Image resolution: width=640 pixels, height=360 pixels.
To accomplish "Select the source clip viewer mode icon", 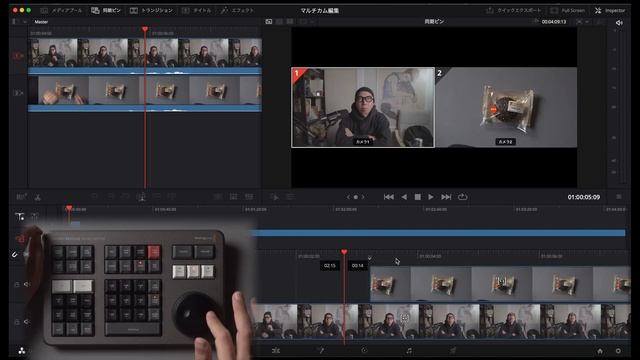I will coord(269,21).
